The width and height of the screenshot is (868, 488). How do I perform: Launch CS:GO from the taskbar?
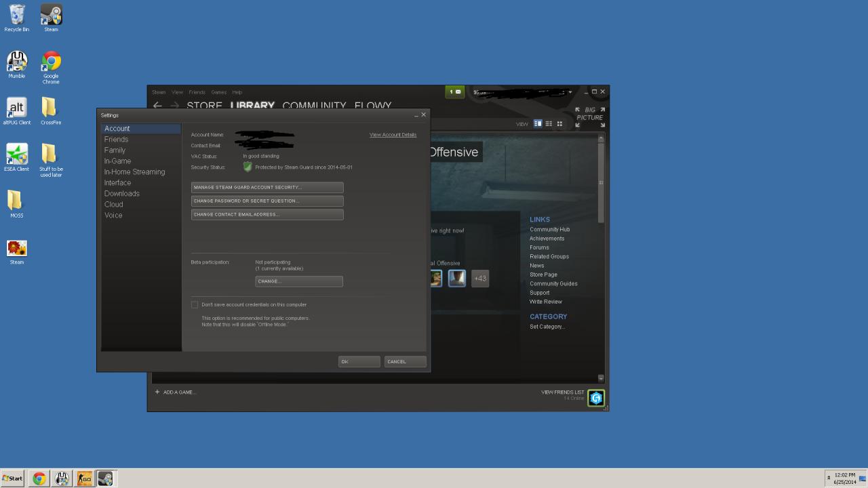(x=84, y=479)
